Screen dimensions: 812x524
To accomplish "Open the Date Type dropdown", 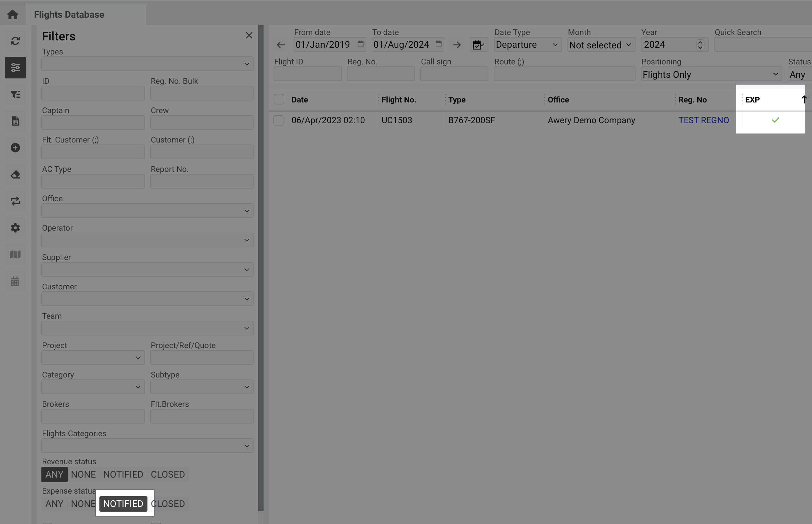I will (x=527, y=45).
